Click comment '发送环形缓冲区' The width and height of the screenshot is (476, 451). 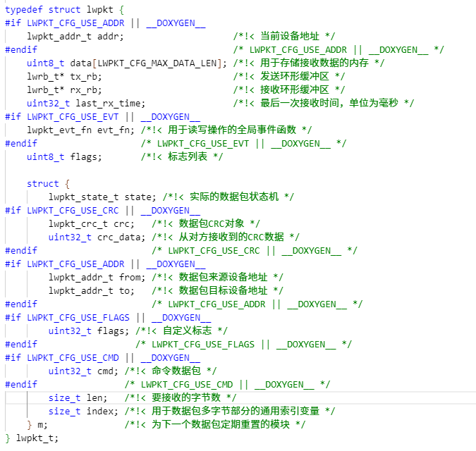click(295, 76)
